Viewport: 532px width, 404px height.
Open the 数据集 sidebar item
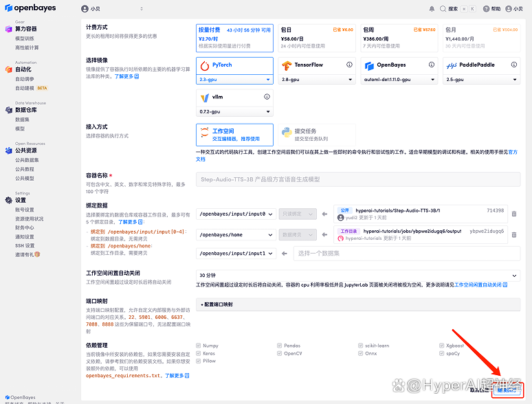coord(23,120)
